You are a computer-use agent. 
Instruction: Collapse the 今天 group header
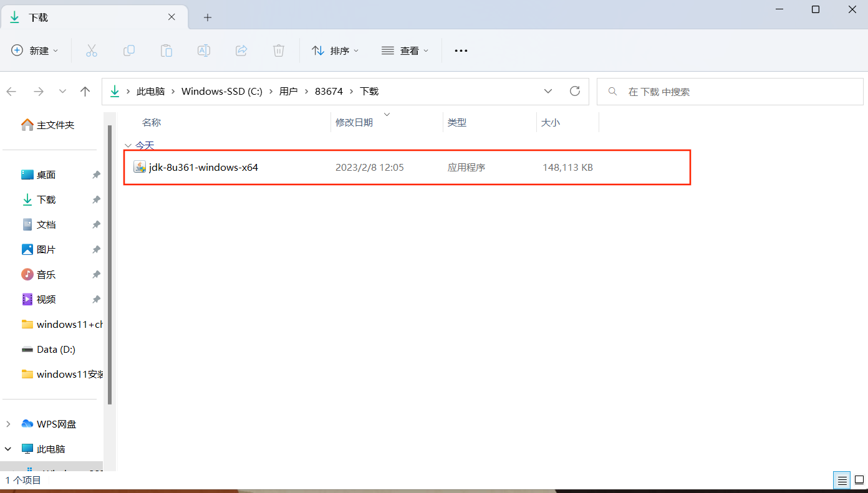pyautogui.click(x=128, y=145)
